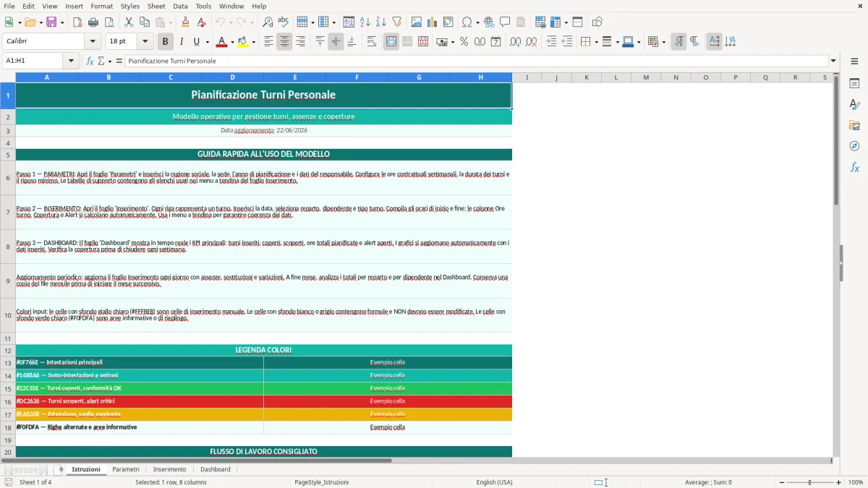The width and height of the screenshot is (868, 488).
Task: Open the Font Size dropdown arrow
Action: (145, 42)
